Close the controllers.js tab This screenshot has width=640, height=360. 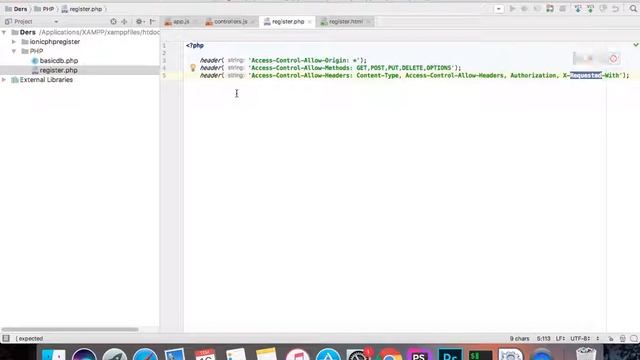pos(253,22)
